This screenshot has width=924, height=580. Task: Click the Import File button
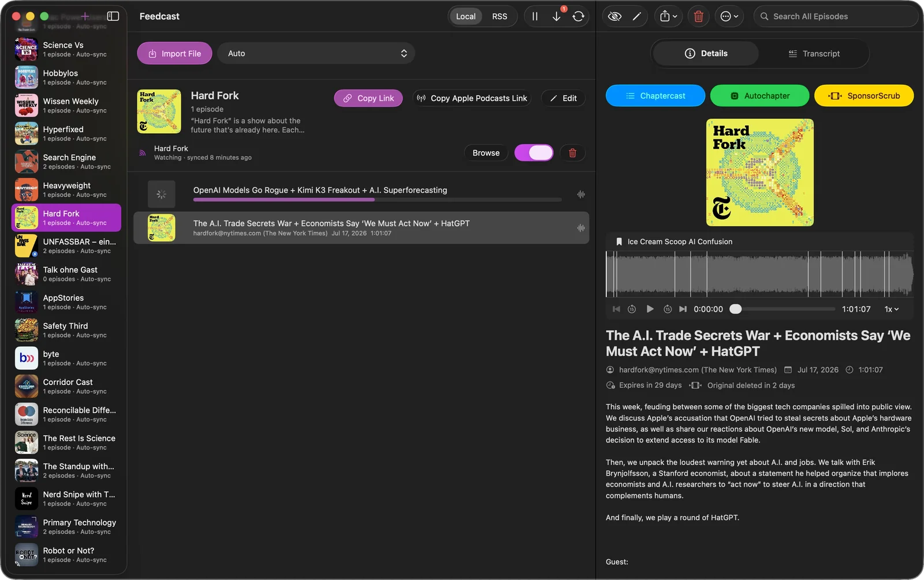pos(174,53)
